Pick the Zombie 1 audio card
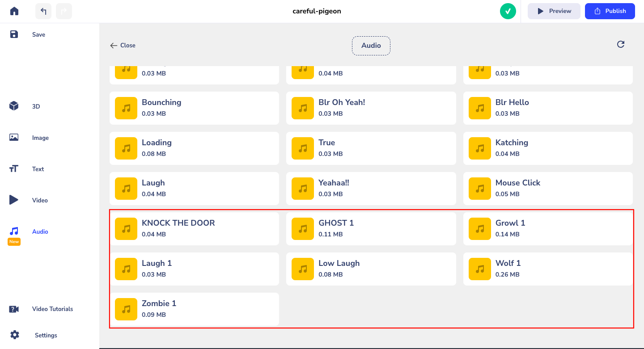The width and height of the screenshot is (644, 349). 194,309
